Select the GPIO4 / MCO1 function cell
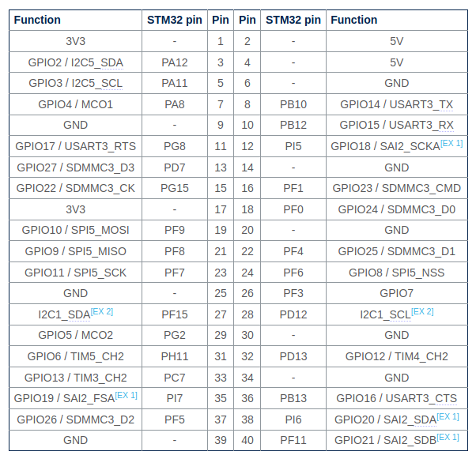Viewport: 476px width, 459px height. (x=76, y=104)
